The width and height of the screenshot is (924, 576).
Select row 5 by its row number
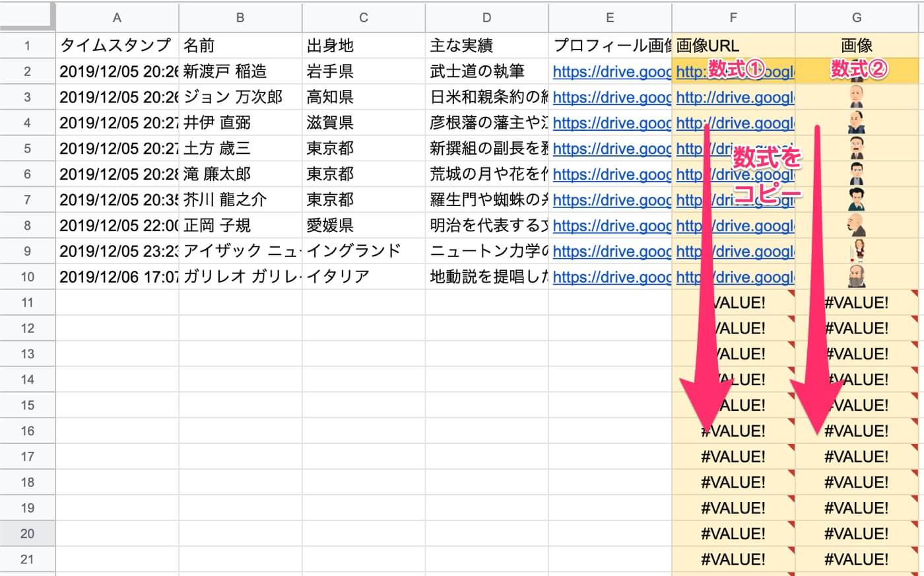pos(27,148)
